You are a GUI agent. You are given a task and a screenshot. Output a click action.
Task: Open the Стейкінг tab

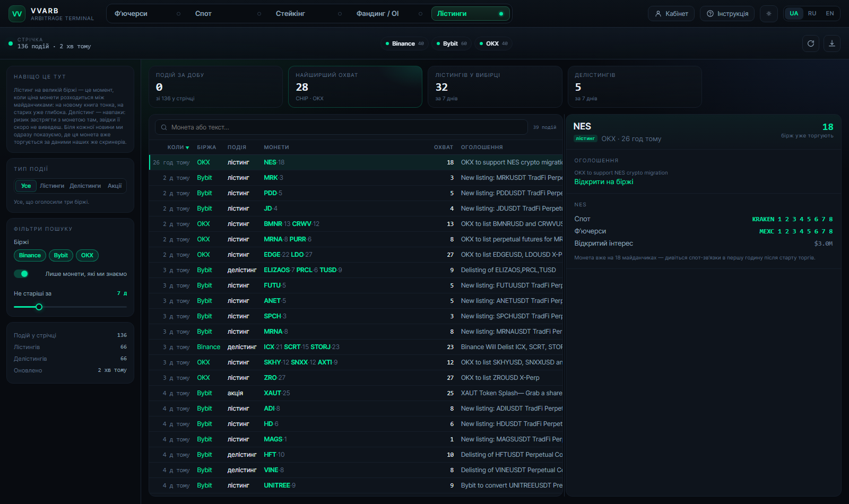[x=309, y=14]
